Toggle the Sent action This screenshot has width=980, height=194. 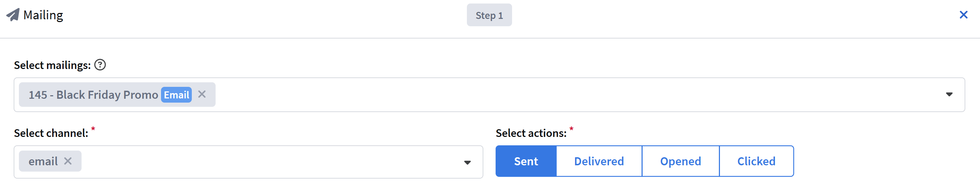pyautogui.click(x=526, y=161)
